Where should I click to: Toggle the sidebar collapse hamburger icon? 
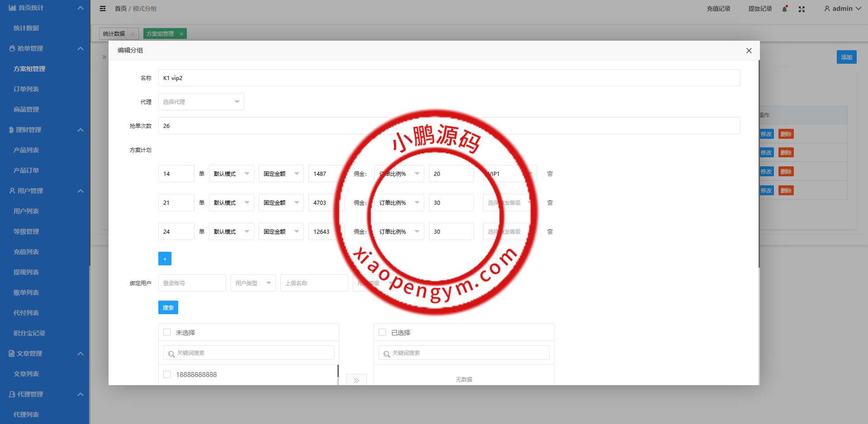click(103, 9)
